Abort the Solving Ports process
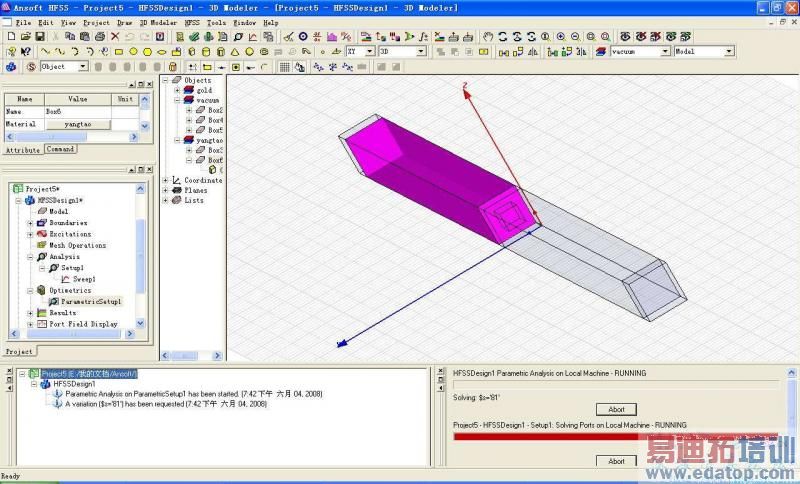 click(x=616, y=461)
